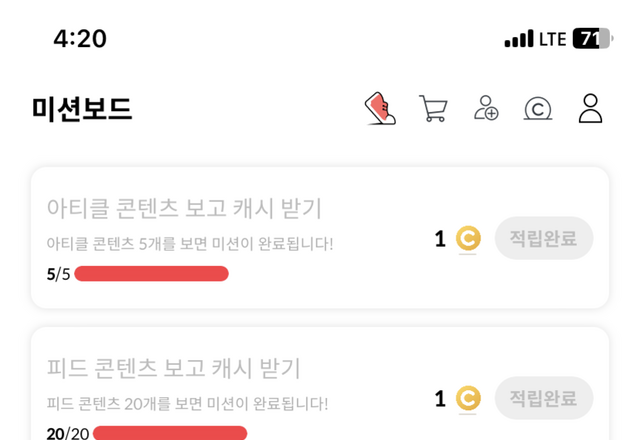Select the 피드 콘텐츠 보고 캐시 받기 title
The image size is (640, 440).
[x=174, y=368]
